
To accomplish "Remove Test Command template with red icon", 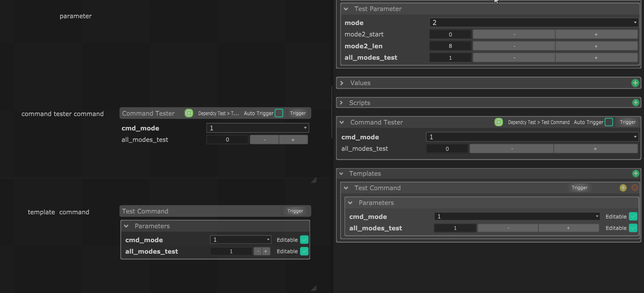I will (x=635, y=188).
